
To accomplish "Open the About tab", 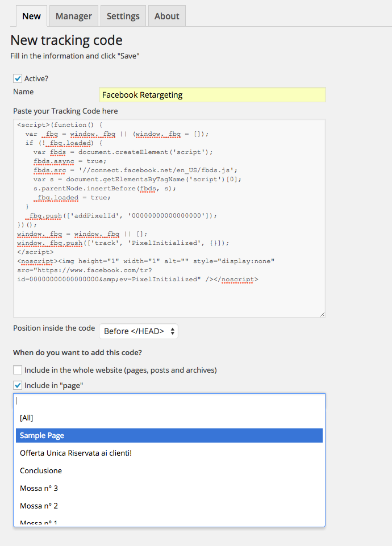I will 167,16.
